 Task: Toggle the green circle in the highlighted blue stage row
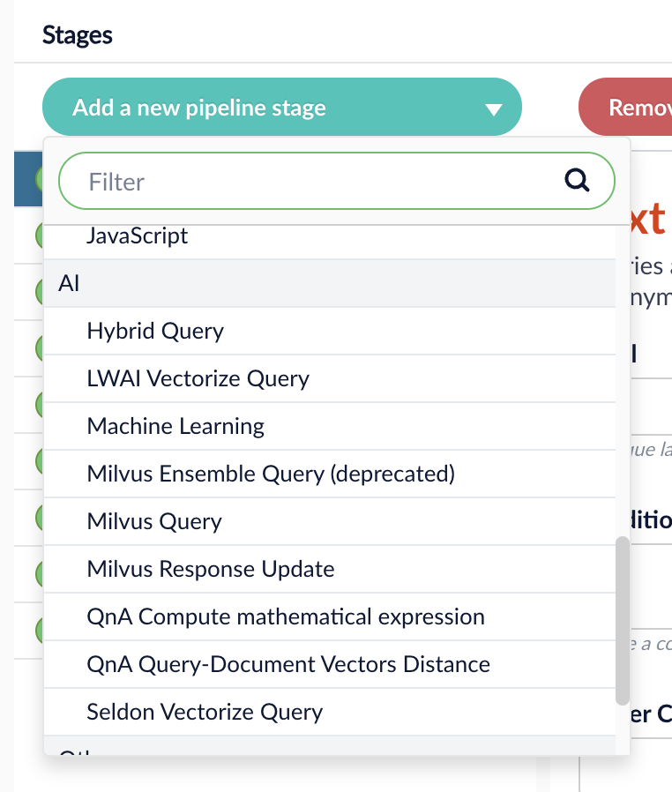(x=39, y=180)
